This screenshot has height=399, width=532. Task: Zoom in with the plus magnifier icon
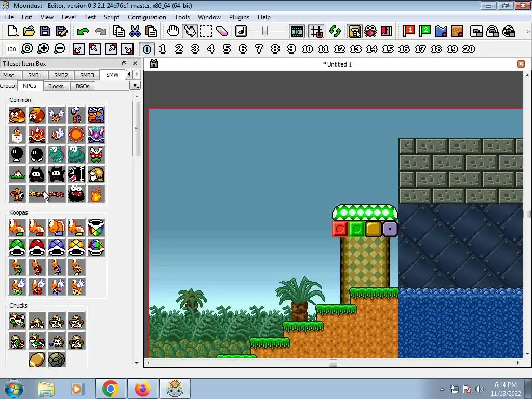click(x=43, y=48)
